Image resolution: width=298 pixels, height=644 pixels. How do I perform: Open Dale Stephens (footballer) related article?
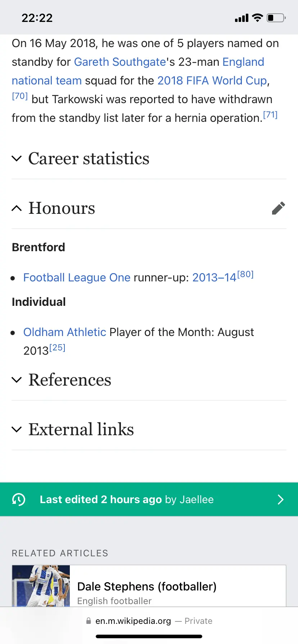coord(147,586)
